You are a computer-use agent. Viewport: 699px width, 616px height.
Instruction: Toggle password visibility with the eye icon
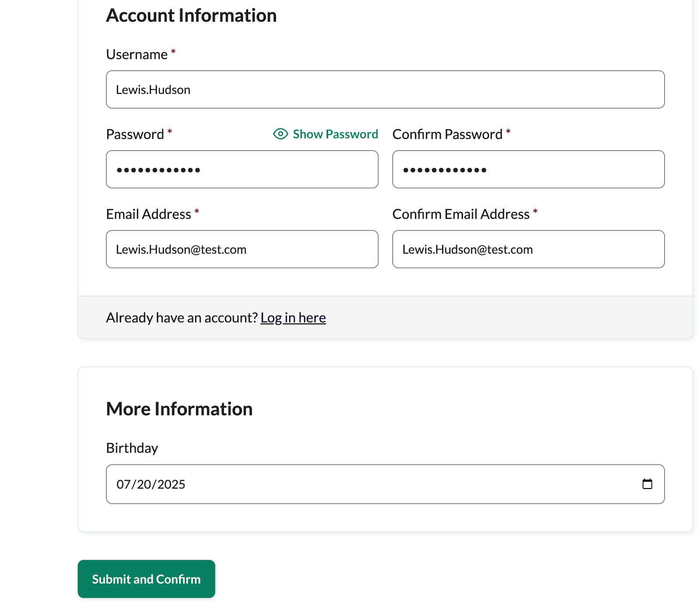tap(280, 134)
